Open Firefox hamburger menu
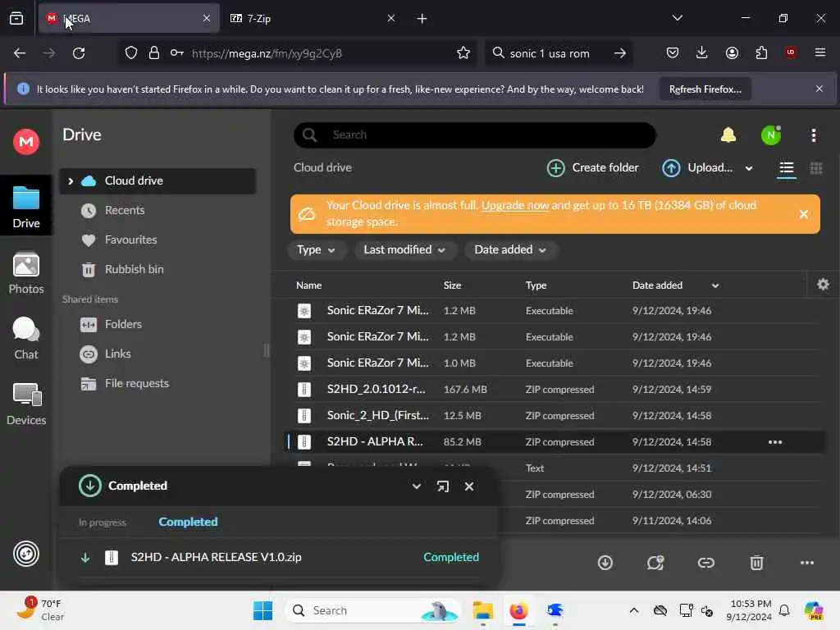The image size is (840, 630). coord(819,52)
